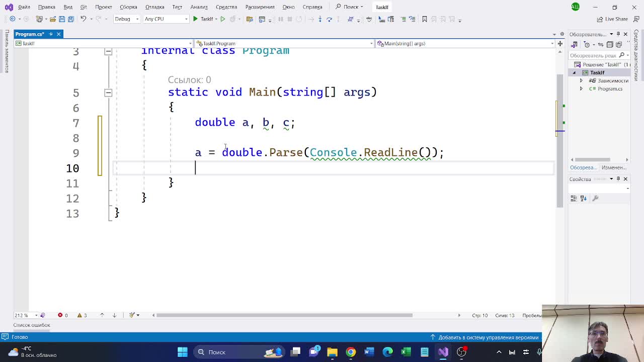Expand Program.cs node in Solution Explorer
644x362 pixels.
click(581, 88)
